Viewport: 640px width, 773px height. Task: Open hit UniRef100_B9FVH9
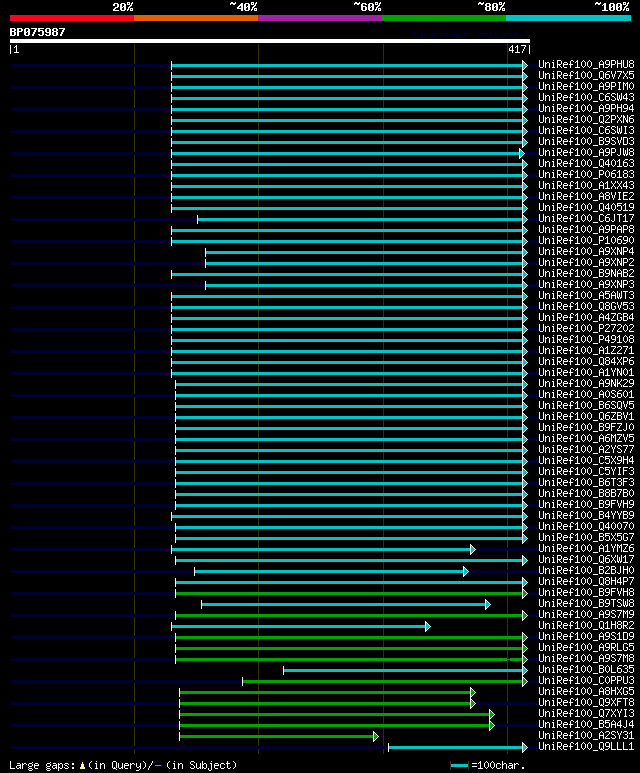pos(586,504)
